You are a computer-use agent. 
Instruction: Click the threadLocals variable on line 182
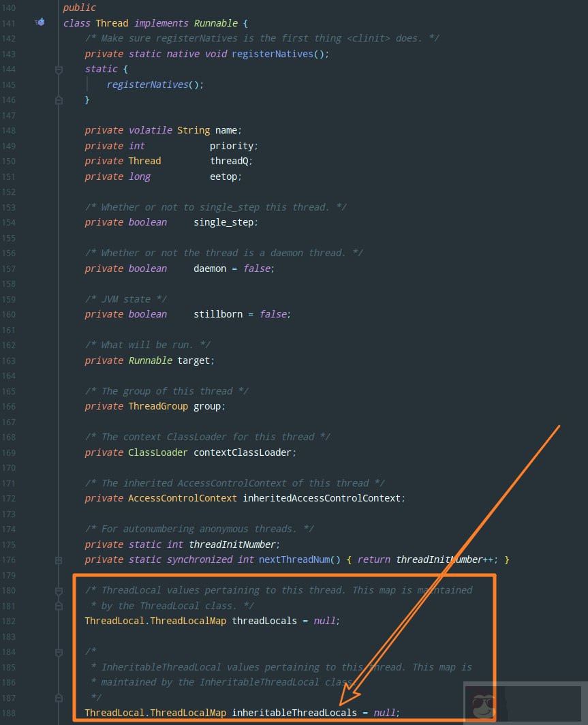pos(264,621)
